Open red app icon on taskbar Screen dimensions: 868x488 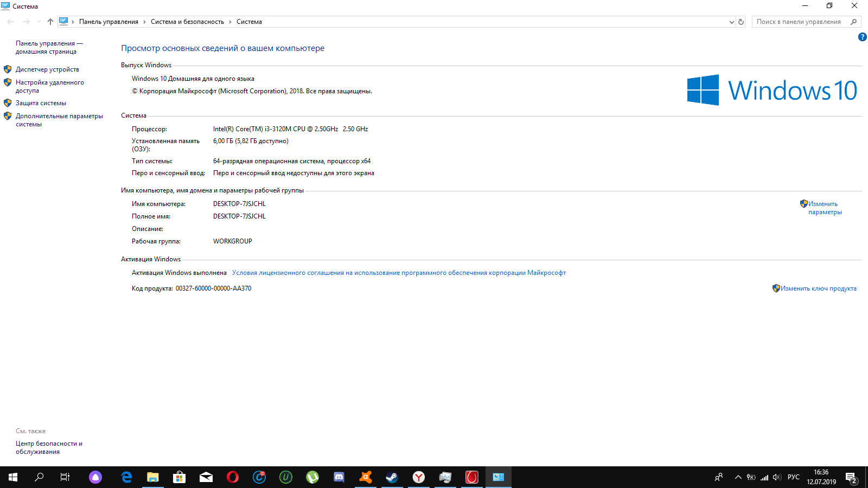pos(472,477)
